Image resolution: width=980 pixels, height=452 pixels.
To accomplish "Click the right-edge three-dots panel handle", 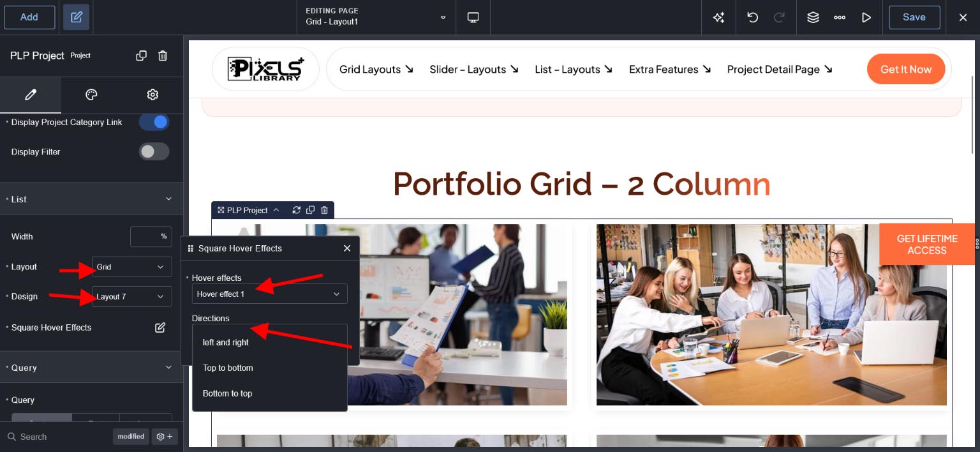I will (x=977, y=243).
